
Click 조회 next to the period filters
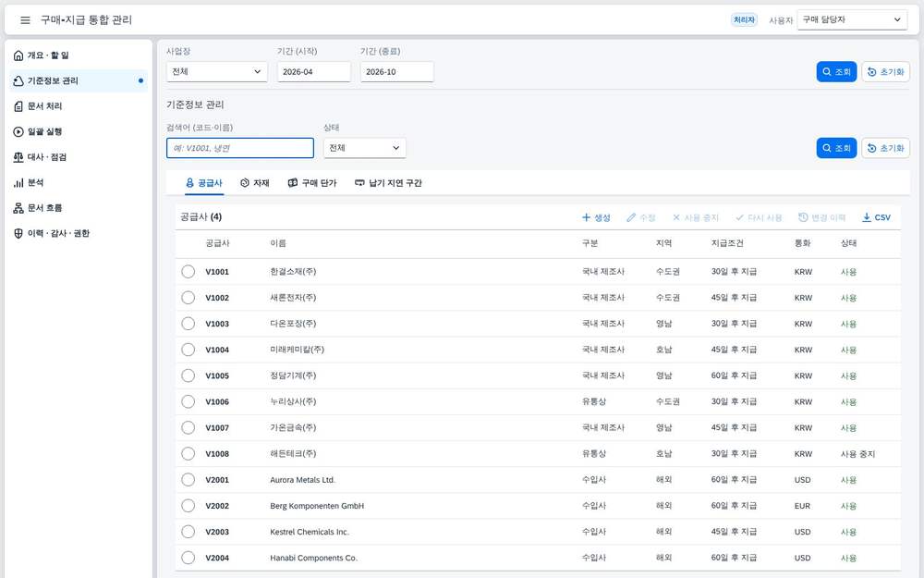pyautogui.click(x=836, y=72)
